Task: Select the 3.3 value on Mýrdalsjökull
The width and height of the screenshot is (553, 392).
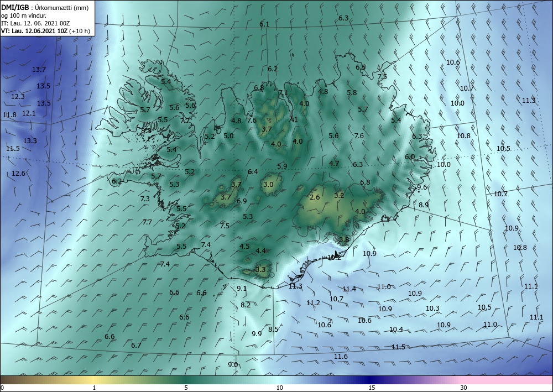Action: pos(260,270)
